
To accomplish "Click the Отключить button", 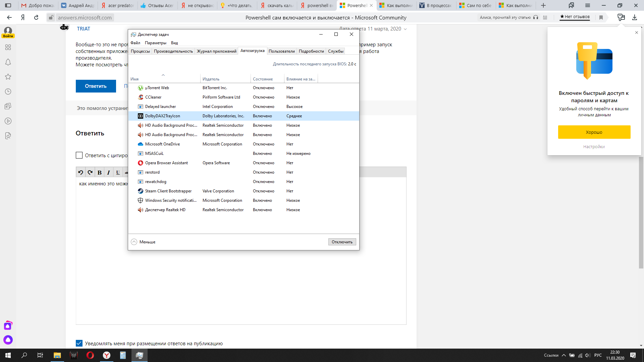I will pos(342,242).
